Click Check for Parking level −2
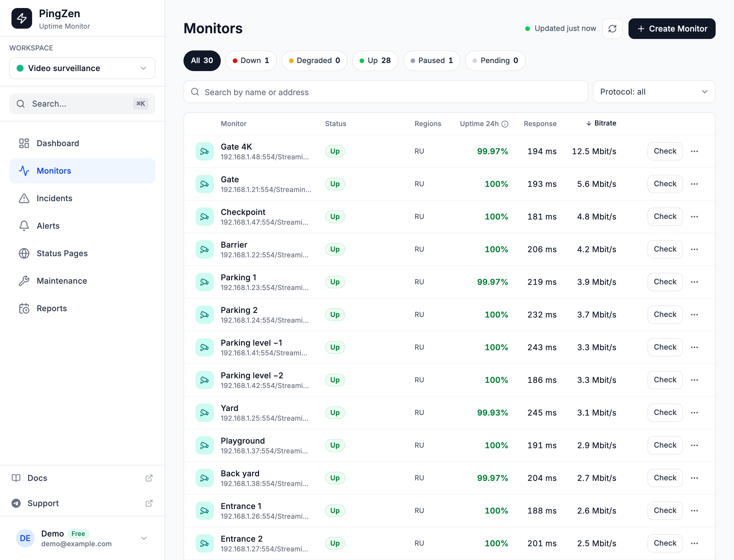 (665, 380)
